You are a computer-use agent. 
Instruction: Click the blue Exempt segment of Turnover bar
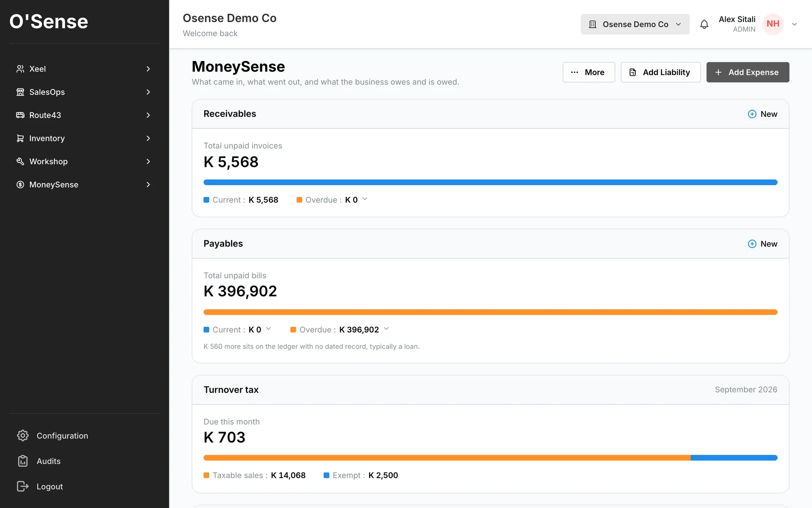734,458
